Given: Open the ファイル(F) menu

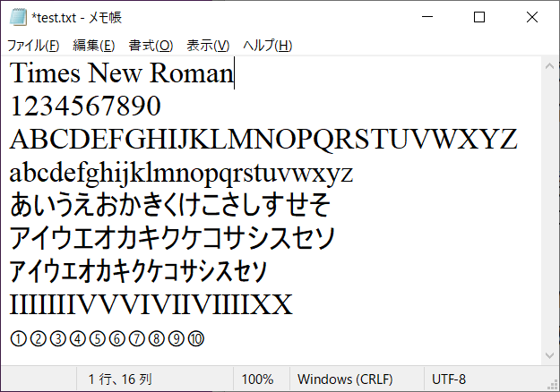Looking at the screenshot, I should click(33, 46).
